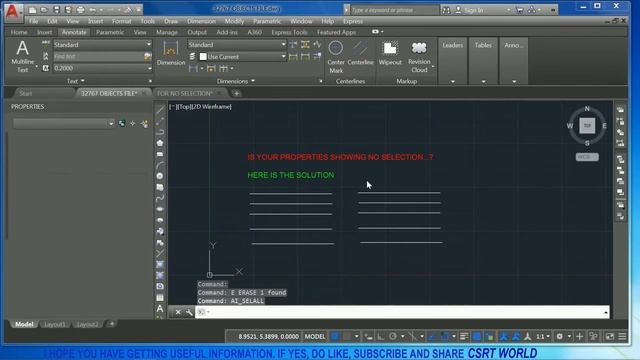Click the 2D Wireframe visual style label
Screen dimensions: 640x360
click(x=211, y=107)
